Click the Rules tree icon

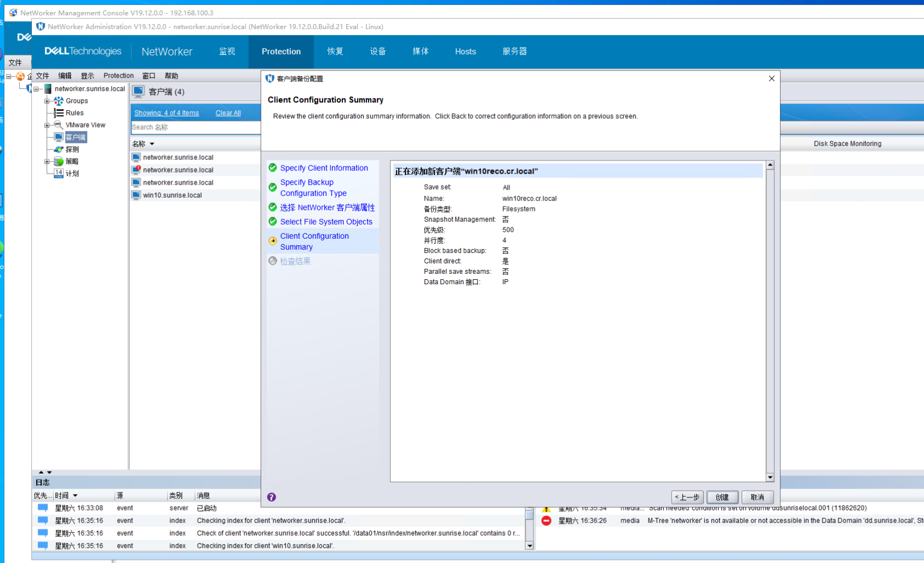click(x=59, y=113)
